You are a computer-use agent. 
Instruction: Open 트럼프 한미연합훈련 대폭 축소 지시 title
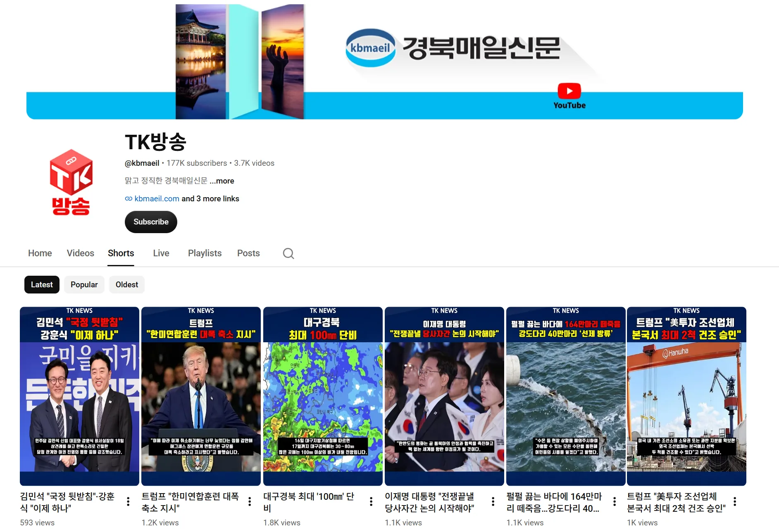tap(190, 502)
